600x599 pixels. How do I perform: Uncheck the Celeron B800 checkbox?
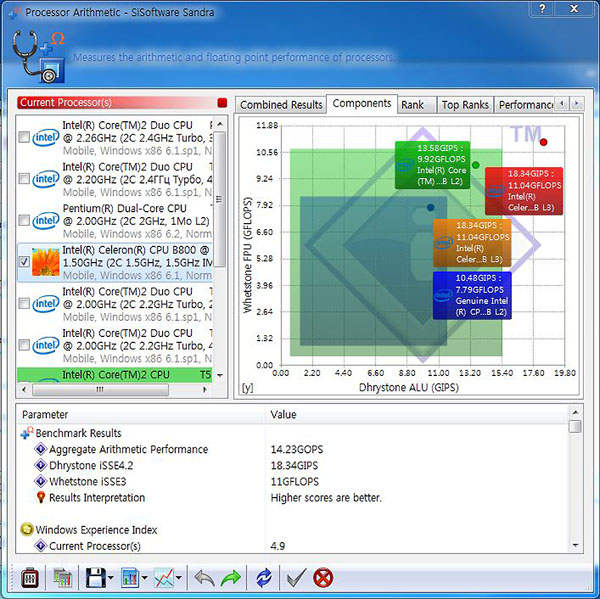pos(24,261)
